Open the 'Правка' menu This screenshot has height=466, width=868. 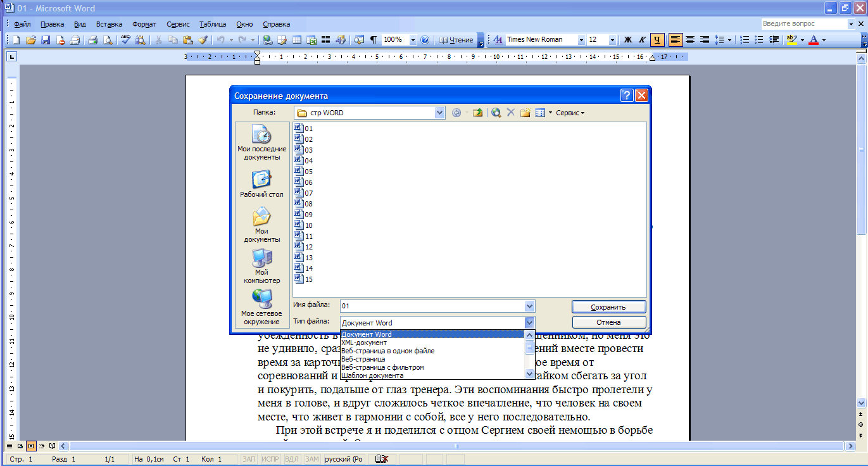click(53, 24)
